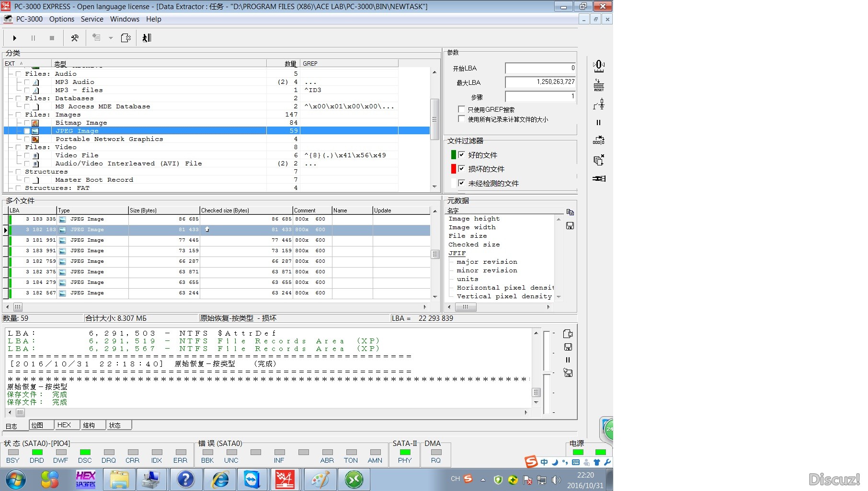Click the stop button in the top toolbar

coord(52,38)
